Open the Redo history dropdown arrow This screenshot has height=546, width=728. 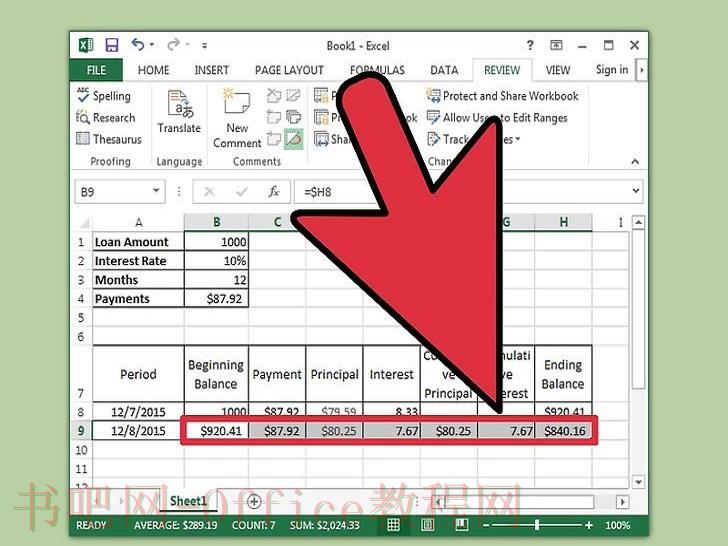(188, 45)
